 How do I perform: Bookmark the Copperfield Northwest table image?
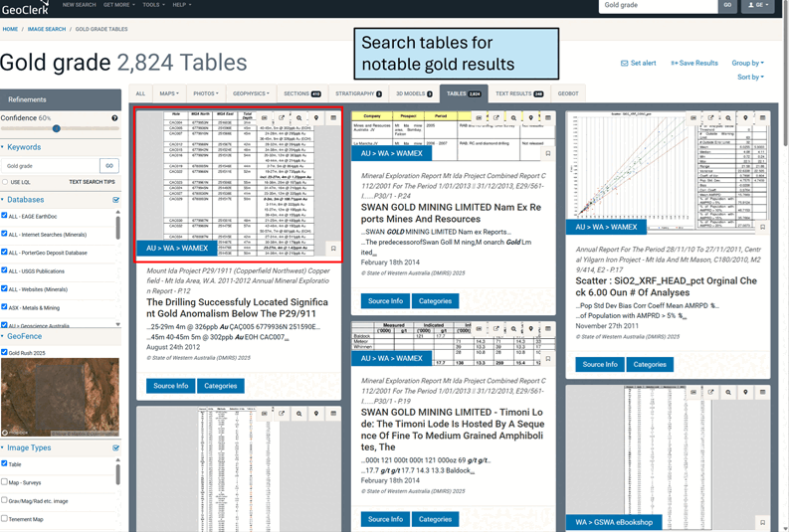tap(333, 249)
